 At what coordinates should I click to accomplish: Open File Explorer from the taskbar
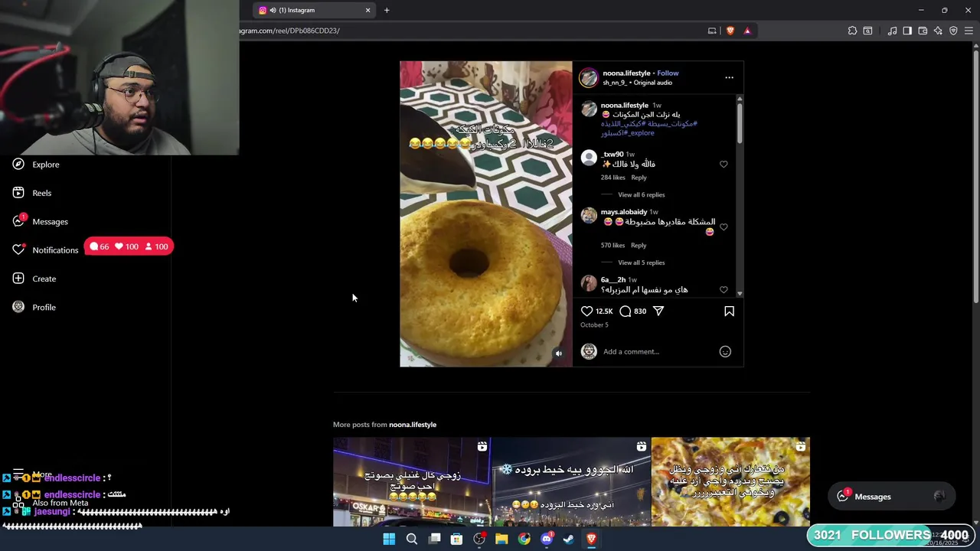point(501,539)
